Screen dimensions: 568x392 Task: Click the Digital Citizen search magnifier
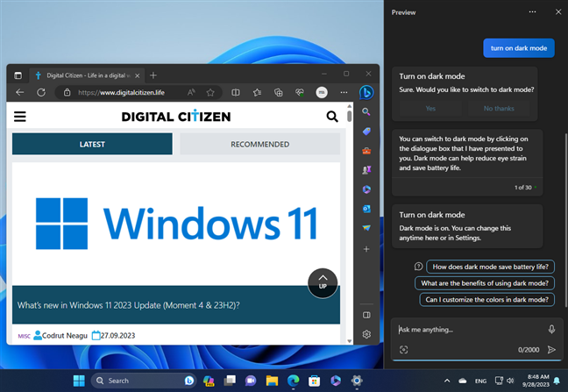pos(332,117)
